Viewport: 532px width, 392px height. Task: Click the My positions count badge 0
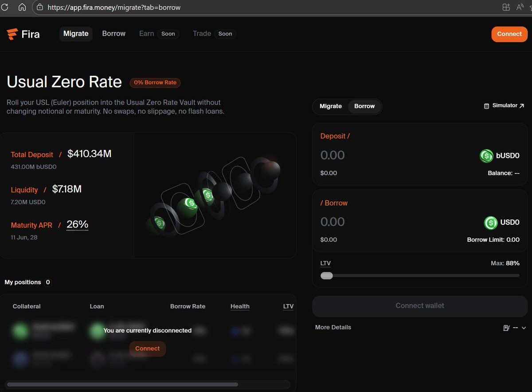click(x=48, y=282)
